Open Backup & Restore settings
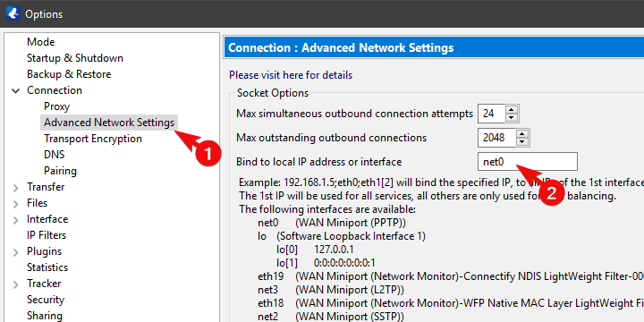The height and width of the screenshot is (322, 644). (x=69, y=74)
